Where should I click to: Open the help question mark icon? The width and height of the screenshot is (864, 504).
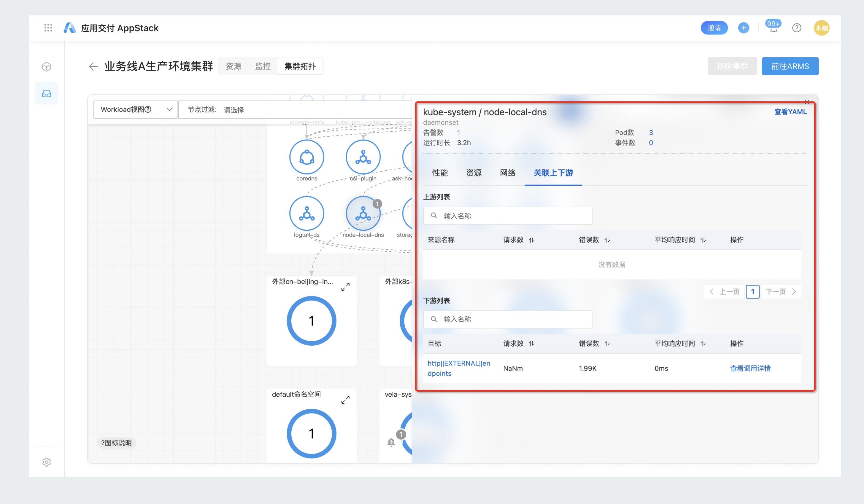(x=796, y=28)
